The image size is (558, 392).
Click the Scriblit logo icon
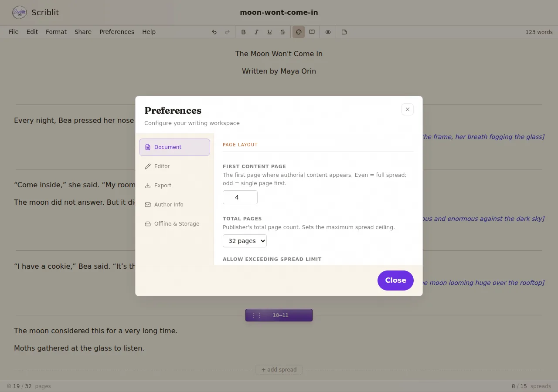(x=19, y=13)
